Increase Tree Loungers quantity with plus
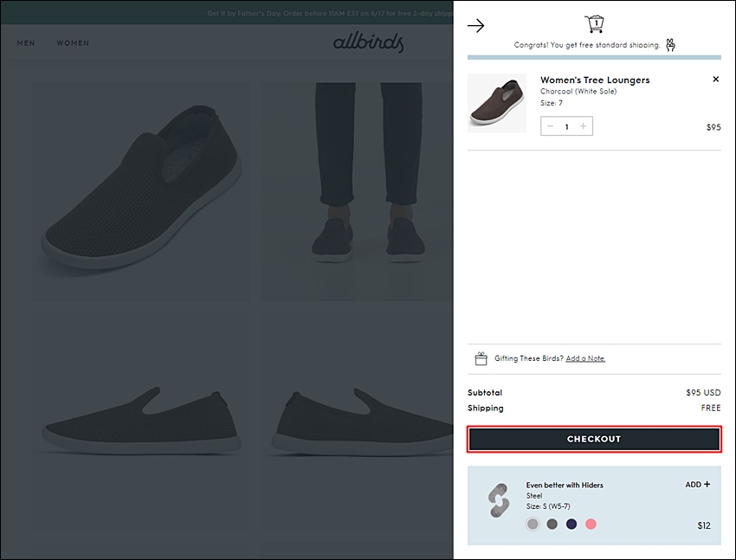This screenshot has width=736, height=560. pos(583,126)
